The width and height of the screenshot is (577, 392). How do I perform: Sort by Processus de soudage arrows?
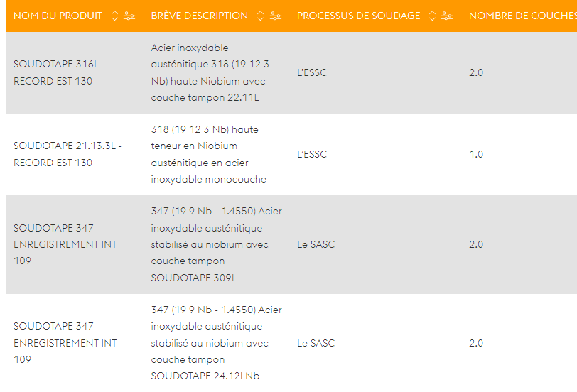[432, 16]
